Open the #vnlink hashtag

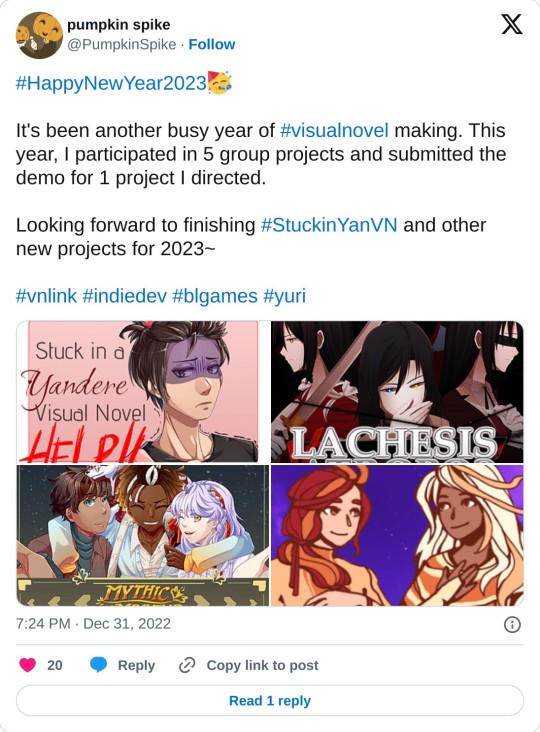tap(46, 296)
